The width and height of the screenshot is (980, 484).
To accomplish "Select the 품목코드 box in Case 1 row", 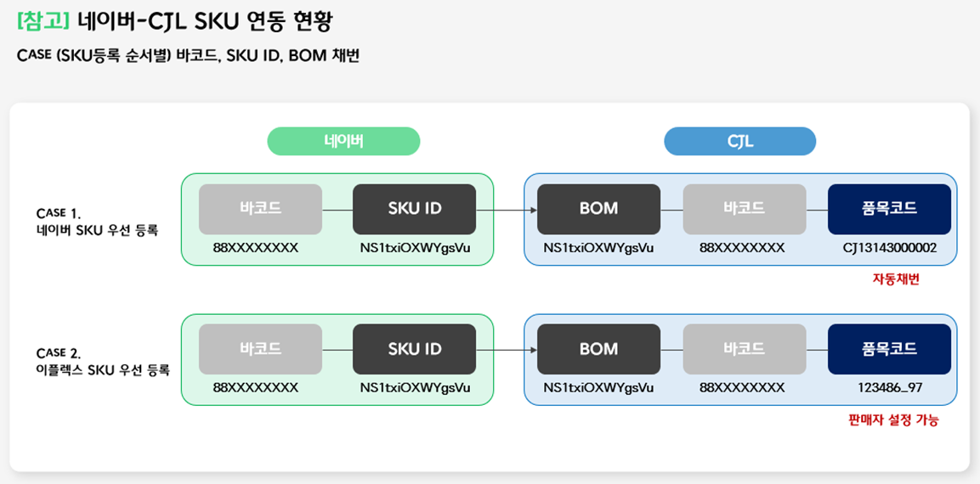I will (889, 209).
